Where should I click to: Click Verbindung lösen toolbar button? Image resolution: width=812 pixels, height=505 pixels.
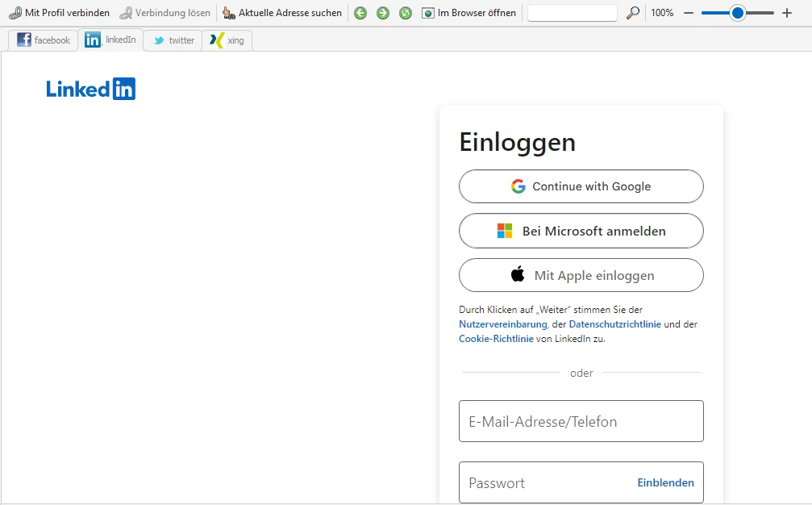(165, 12)
